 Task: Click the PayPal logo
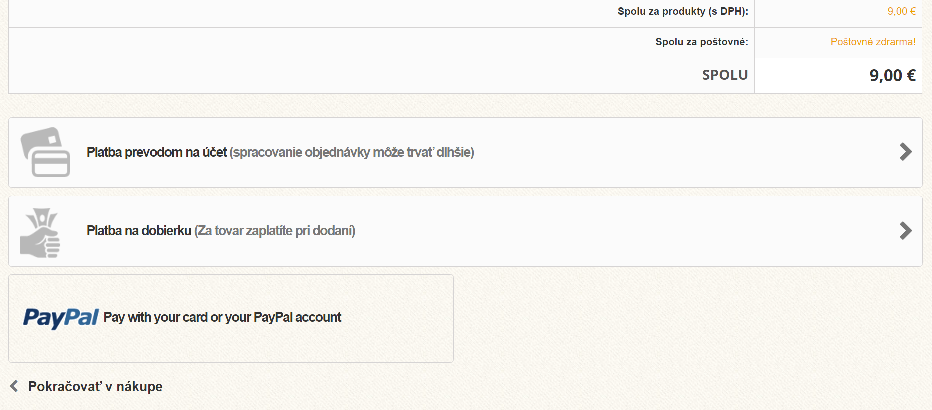[x=61, y=317]
